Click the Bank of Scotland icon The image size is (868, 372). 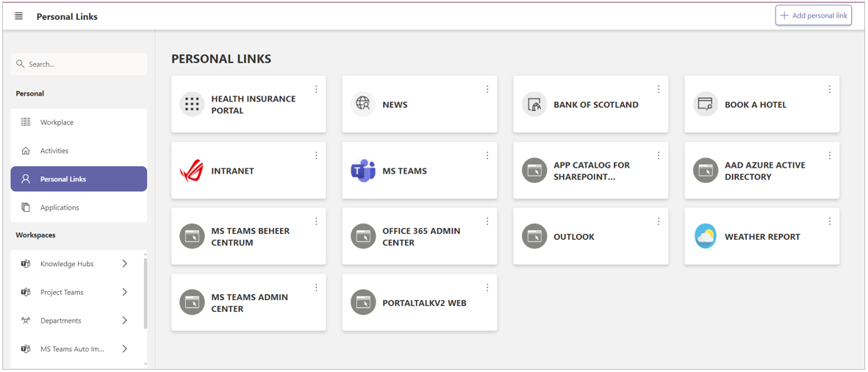(534, 104)
